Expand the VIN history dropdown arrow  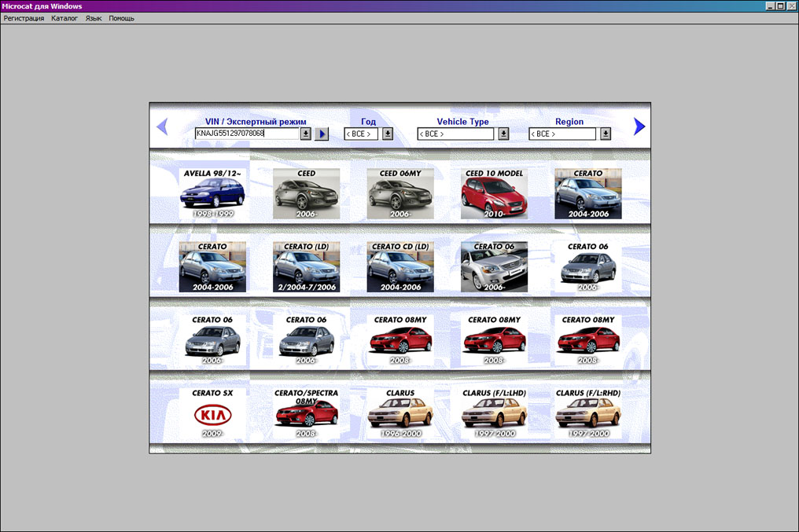point(306,134)
